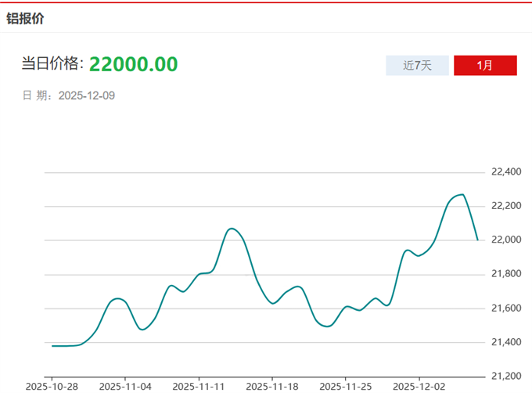This screenshot has width=532, height=393.
Task: Click the highest peak of the price line
Action: [x=462, y=194]
